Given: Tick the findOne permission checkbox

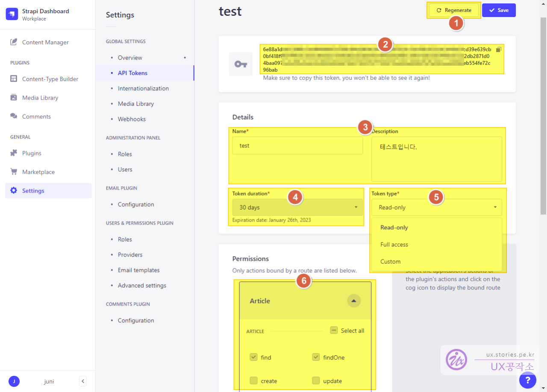Looking at the screenshot, I should pos(316,357).
